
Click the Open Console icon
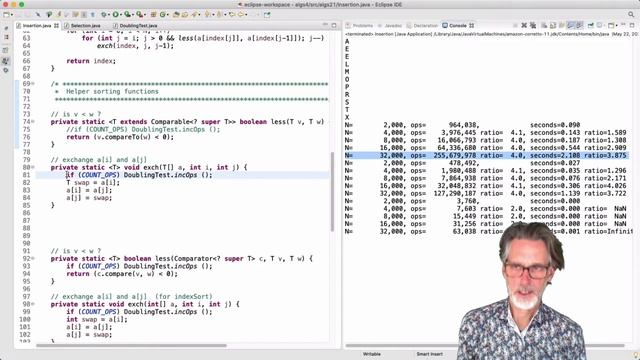click(611, 25)
